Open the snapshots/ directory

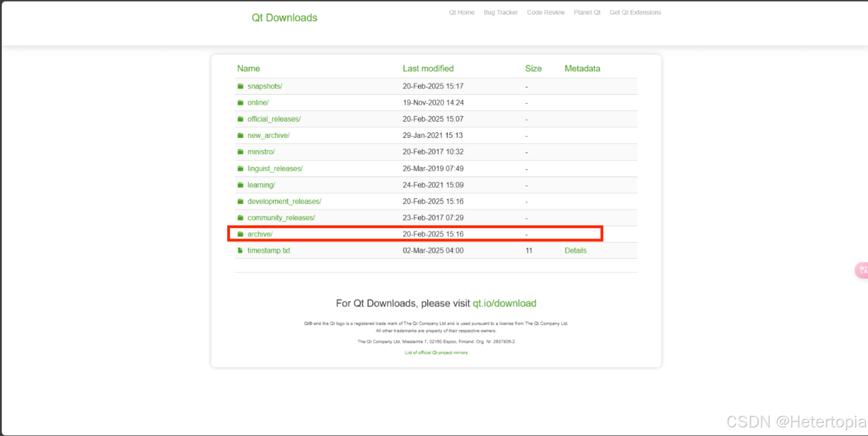click(264, 86)
